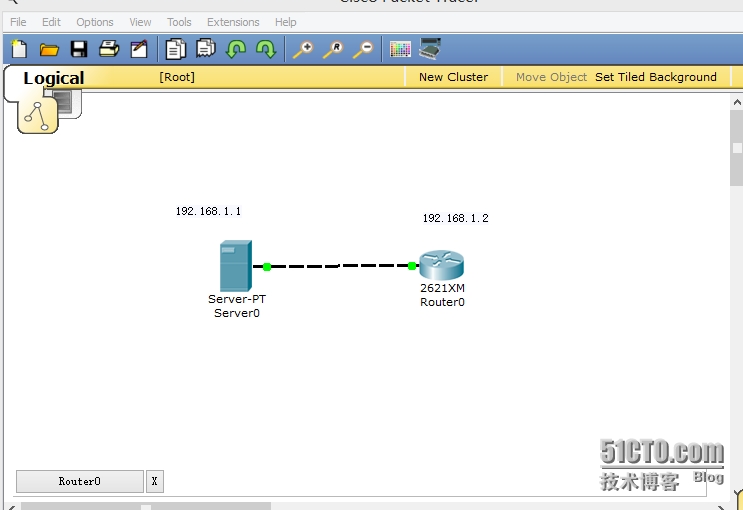Click the Copy icon in the toolbar
743x510 pixels.
click(x=175, y=49)
